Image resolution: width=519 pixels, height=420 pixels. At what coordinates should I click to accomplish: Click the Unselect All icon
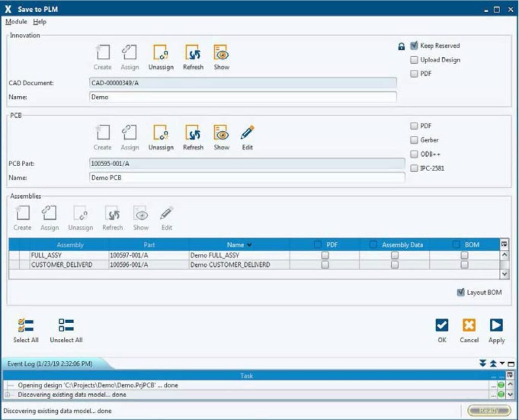pyautogui.click(x=66, y=325)
